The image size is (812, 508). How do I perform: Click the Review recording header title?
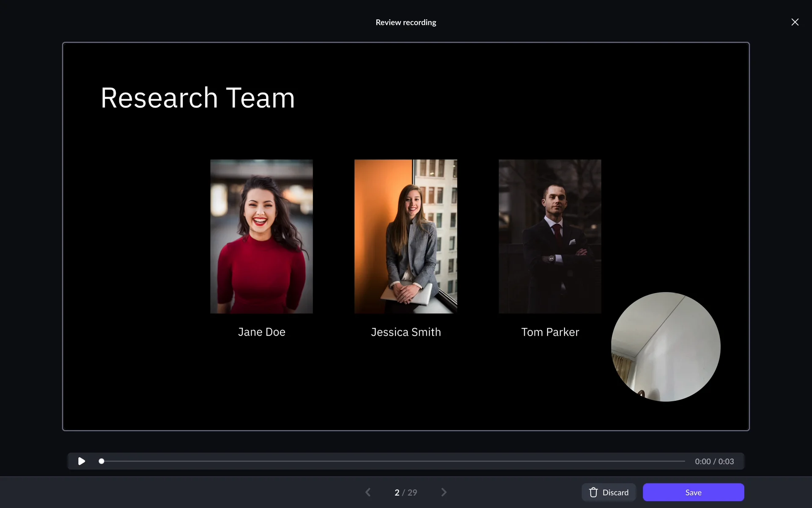[x=406, y=22]
